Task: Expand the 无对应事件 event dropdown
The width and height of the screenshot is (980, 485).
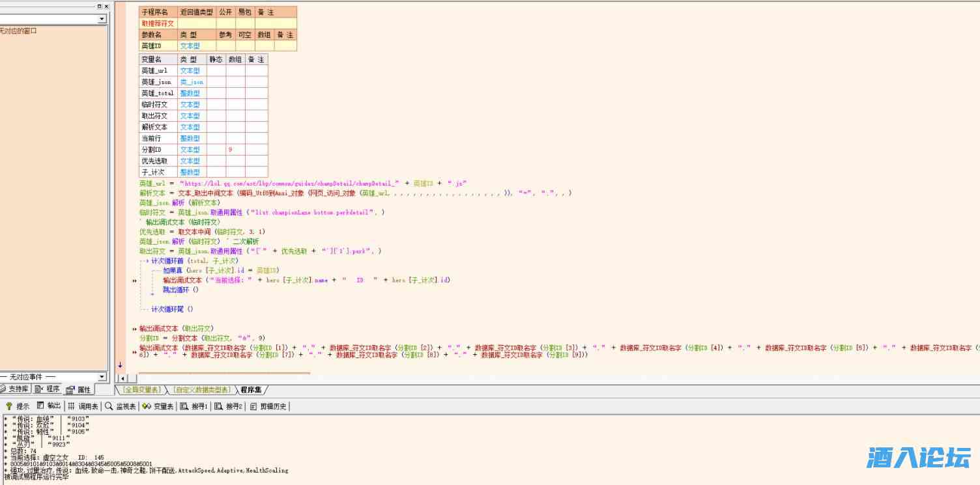Action: click(102, 377)
